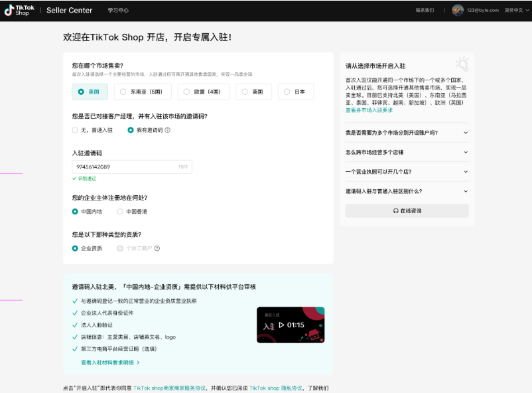Select 企业资质 qualification type
This screenshot has height=393, width=532.
[87, 248]
